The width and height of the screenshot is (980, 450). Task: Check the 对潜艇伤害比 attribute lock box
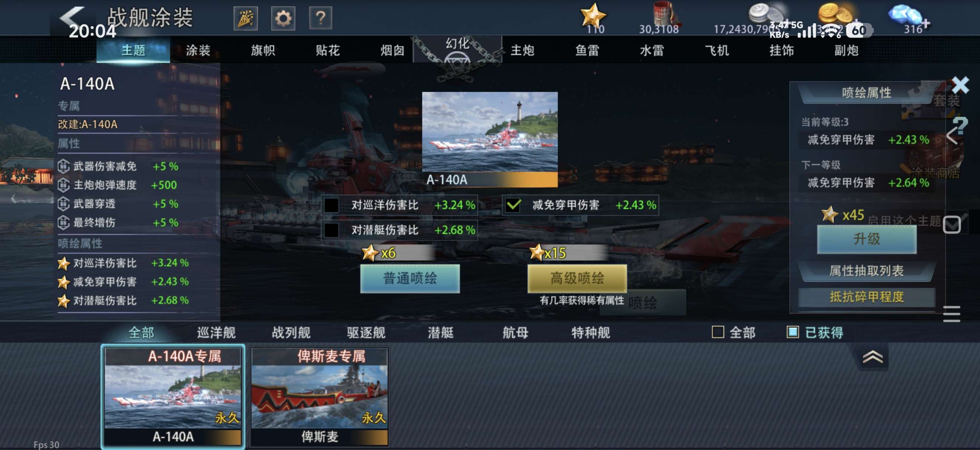coord(331,230)
